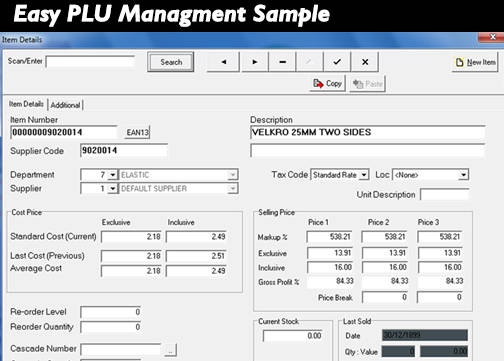This screenshot has width=504, height=361.
Task: Expand the ELASTIC department name dropdown
Action: pyautogui.click(x=233, y=175)
